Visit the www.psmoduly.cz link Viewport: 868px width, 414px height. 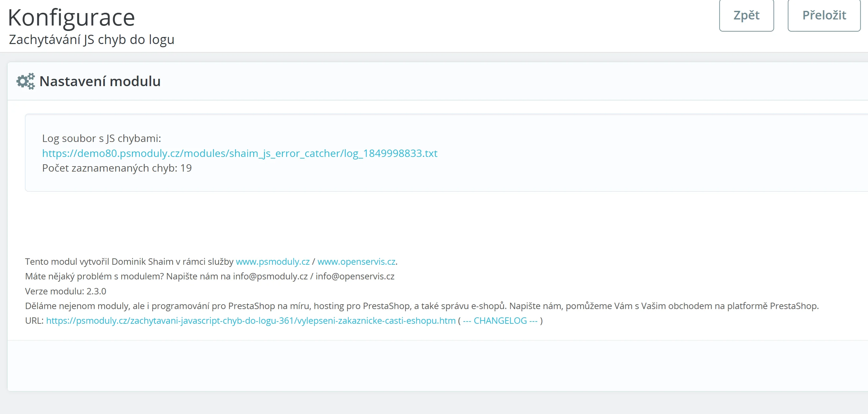coord(272,262)
